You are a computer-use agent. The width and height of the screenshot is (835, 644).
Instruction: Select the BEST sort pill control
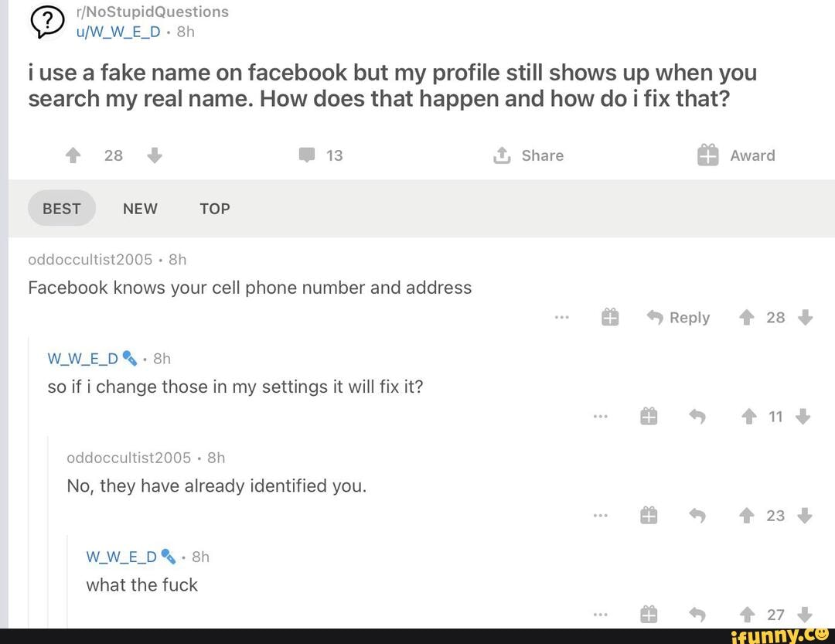62,208
